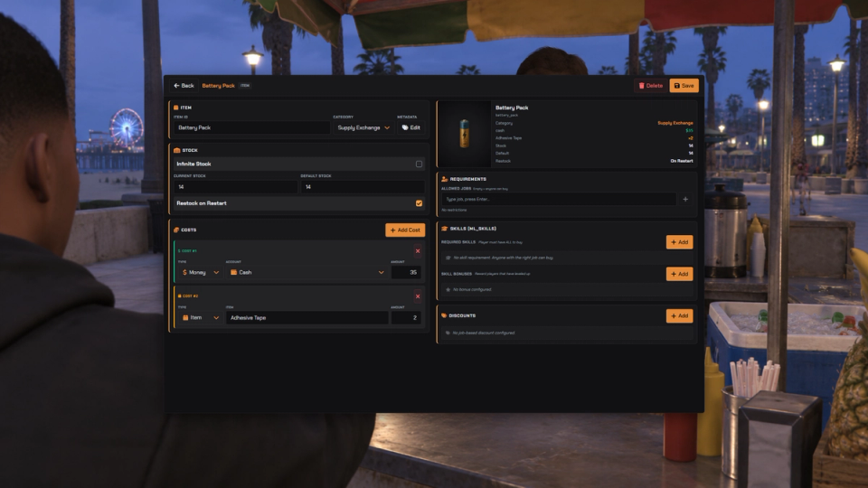Click the Supply Exchange text in preview
The width and height of the screenshot is (868, 488).
click(x=675, y=123)
